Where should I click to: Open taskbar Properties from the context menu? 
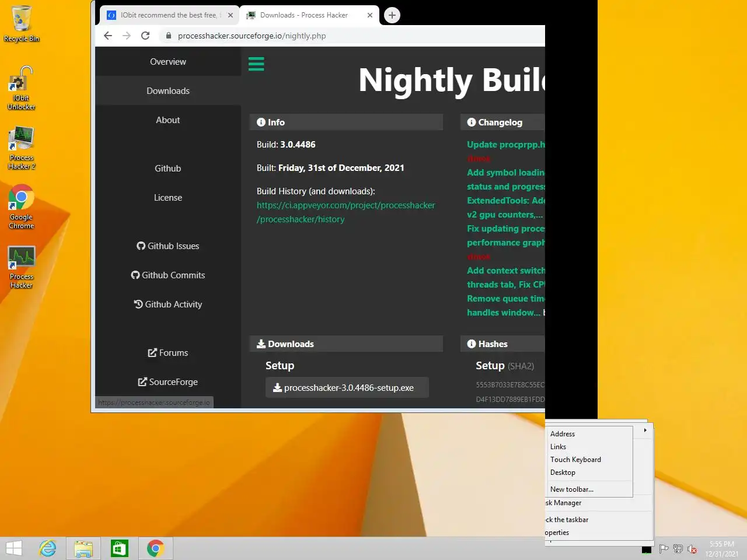(598, 532)
